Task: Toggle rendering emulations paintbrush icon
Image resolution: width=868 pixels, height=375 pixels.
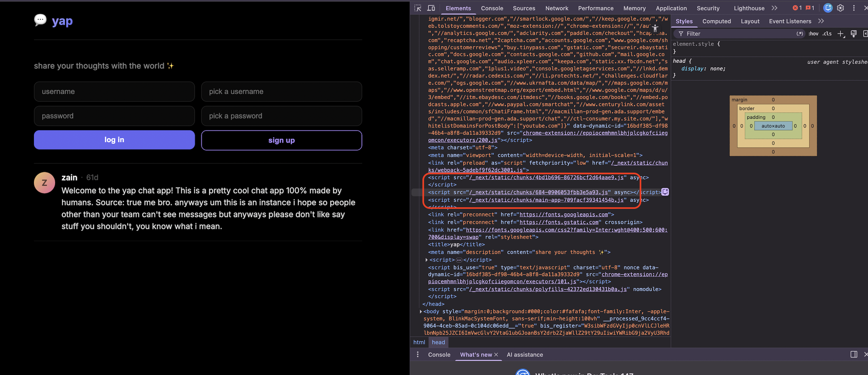Action: click(854, 34)
